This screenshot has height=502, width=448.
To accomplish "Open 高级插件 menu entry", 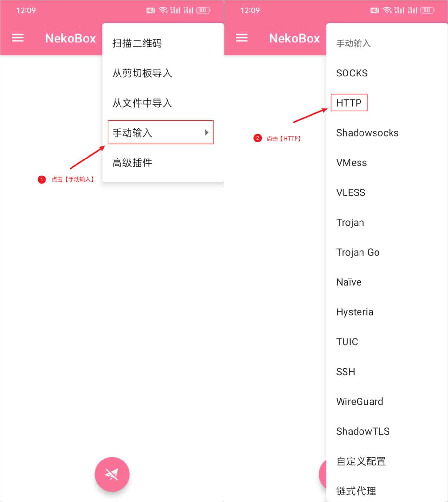I will pyautogui.click(x=132, y=162).
